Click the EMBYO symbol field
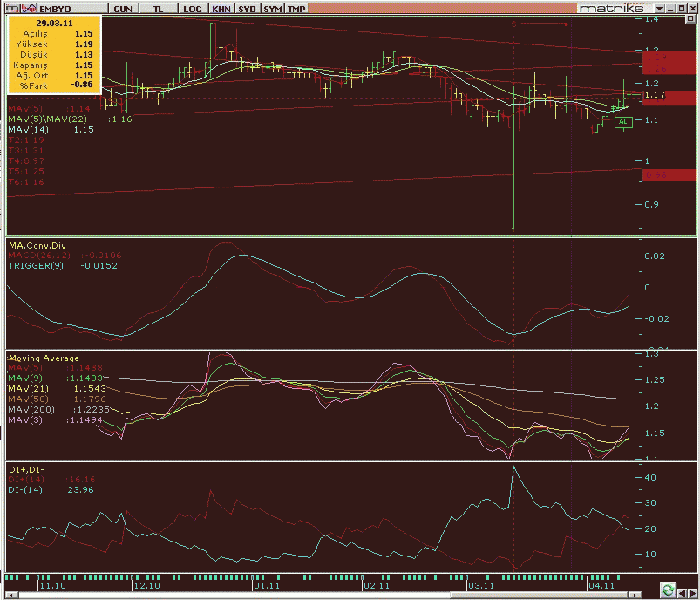The image size is (700, 600). [72, 9]
